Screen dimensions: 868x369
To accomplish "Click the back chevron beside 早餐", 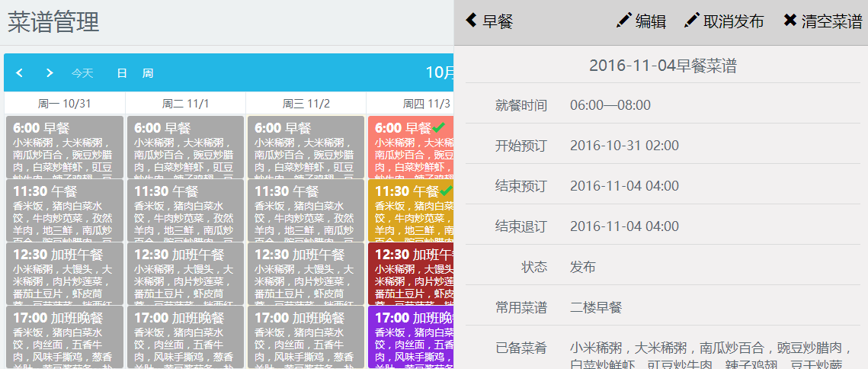I will [x=472, y=21].
